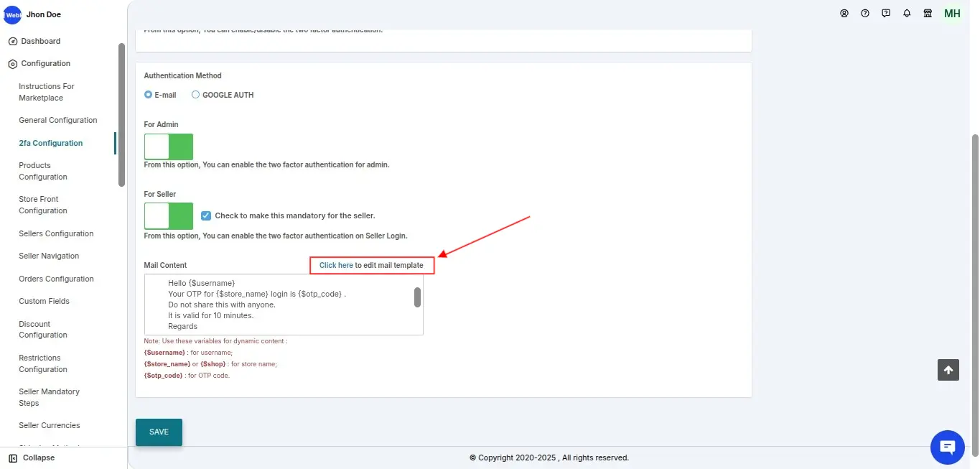
Task: Go to Sellers Configuration
Action: click(56, 234)
